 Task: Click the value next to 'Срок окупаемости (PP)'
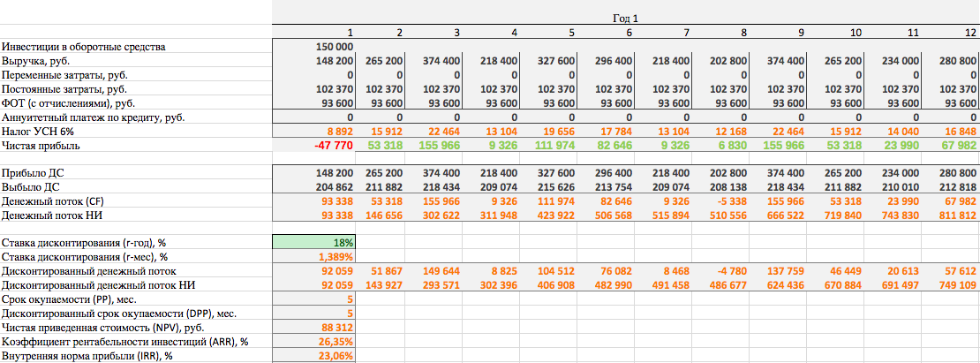point(335,299)
